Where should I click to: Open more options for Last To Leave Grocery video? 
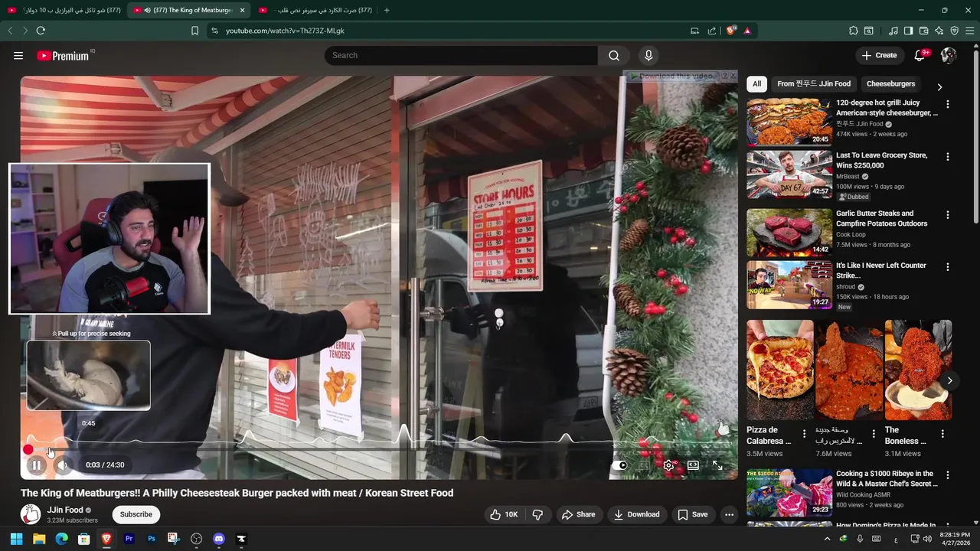tap(948, 156)
